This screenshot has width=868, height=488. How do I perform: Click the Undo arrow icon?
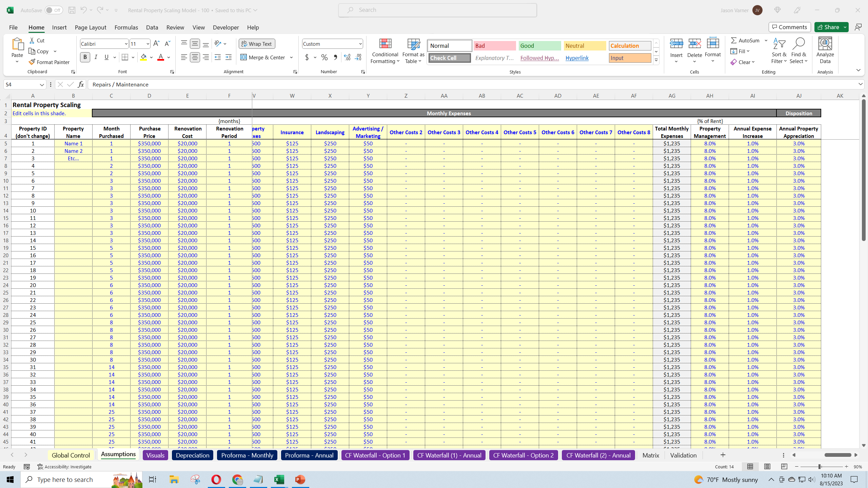click(83, 10)
